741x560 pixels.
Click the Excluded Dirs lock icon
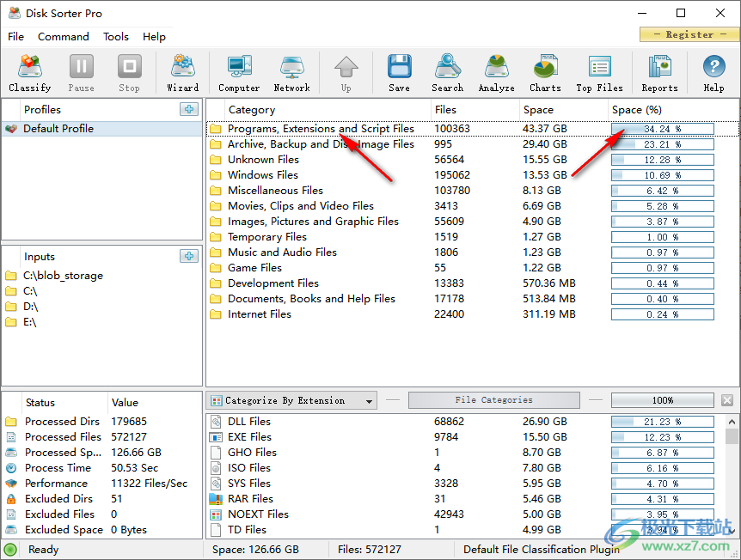[x=11, y=499]
